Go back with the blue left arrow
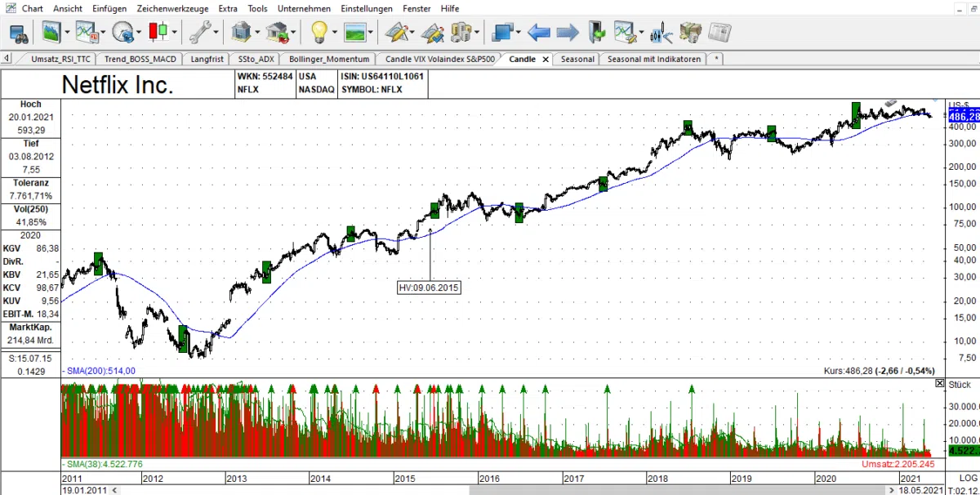This screenshot has width=980, height=495. pyautogui.click(x=538, y=33)
